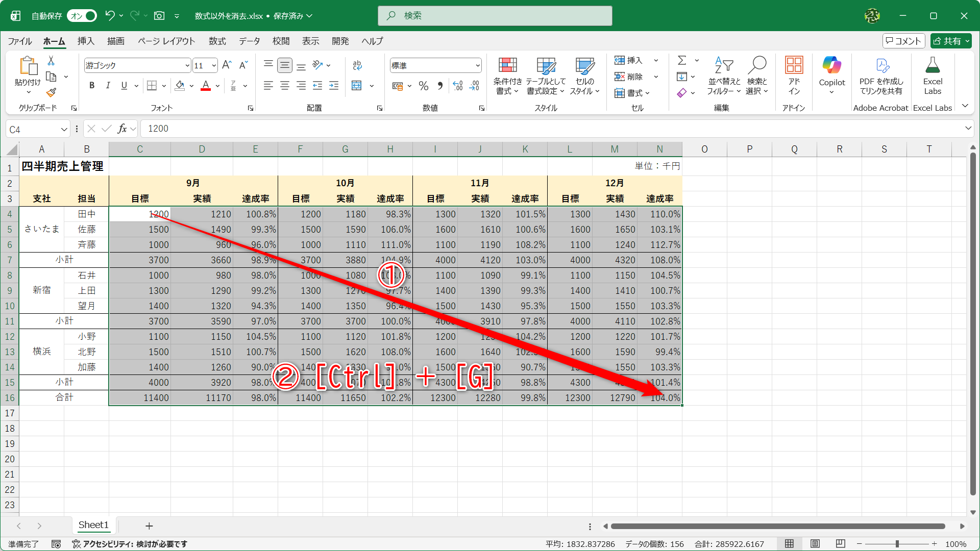
Task: Switch to the データ (Data) tab
Action: tap(249, 41)
